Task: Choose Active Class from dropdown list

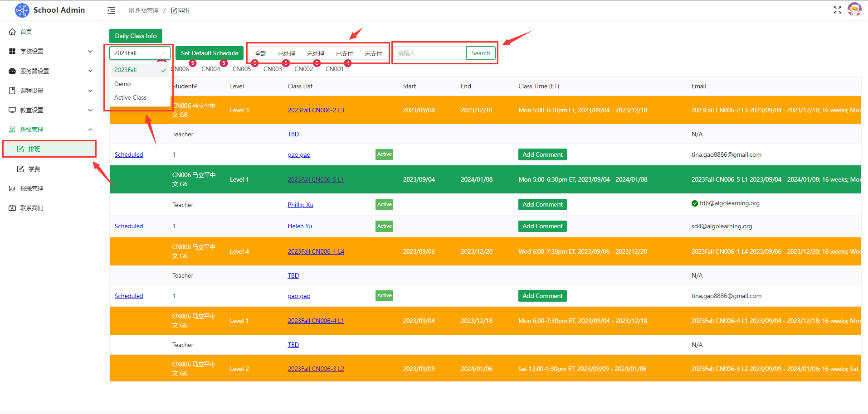Action: pyautogui.click(x=130, y=97)
